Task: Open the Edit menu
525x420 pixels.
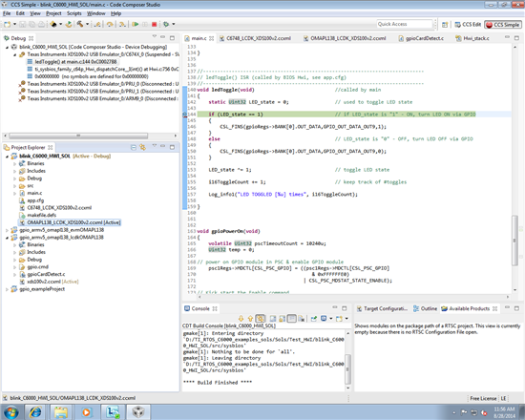Action: point(20,13)
